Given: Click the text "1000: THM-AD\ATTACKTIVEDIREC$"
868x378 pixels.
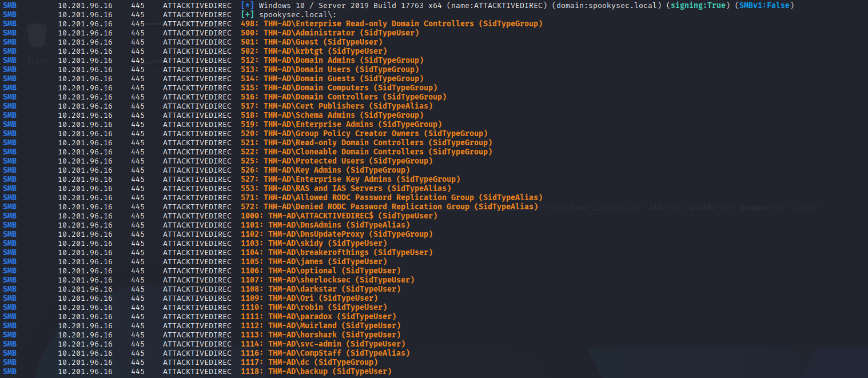Looking at the screenshot, I should click(307, 216).
